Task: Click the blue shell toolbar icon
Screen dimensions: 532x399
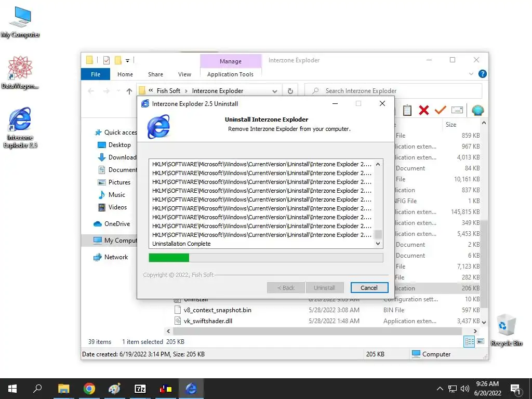Action: (478, 110)
